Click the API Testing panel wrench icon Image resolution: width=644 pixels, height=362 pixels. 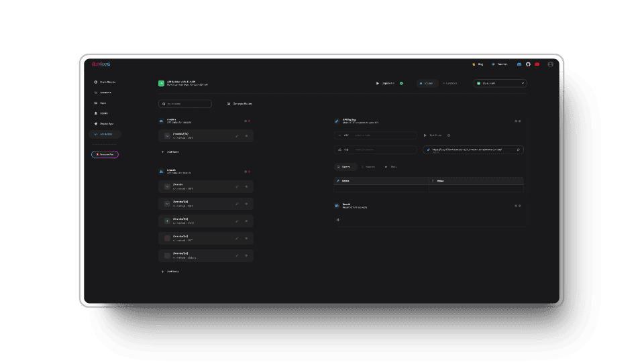(337, 121)
